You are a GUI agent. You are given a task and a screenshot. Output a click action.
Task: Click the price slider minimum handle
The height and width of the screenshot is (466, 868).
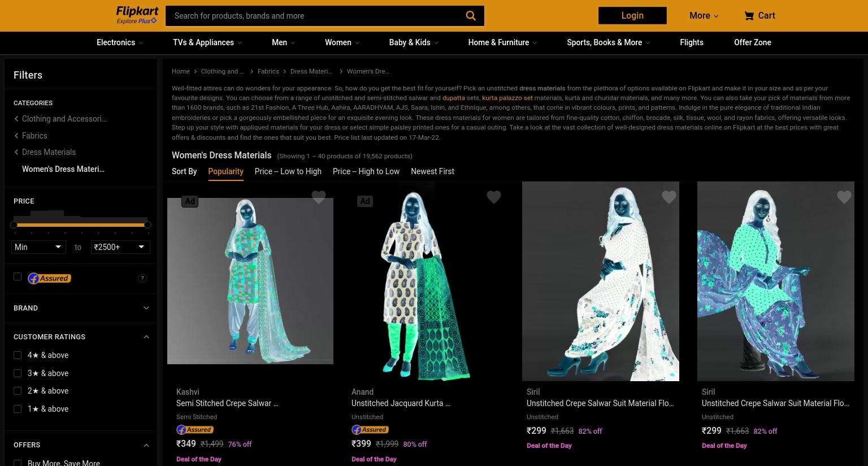[14, 225]
